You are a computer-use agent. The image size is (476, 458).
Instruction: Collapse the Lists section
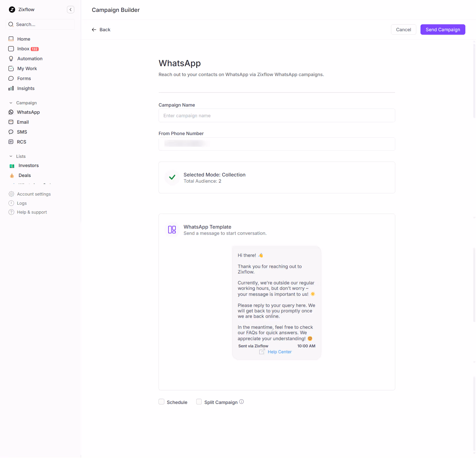pos(10,156)
